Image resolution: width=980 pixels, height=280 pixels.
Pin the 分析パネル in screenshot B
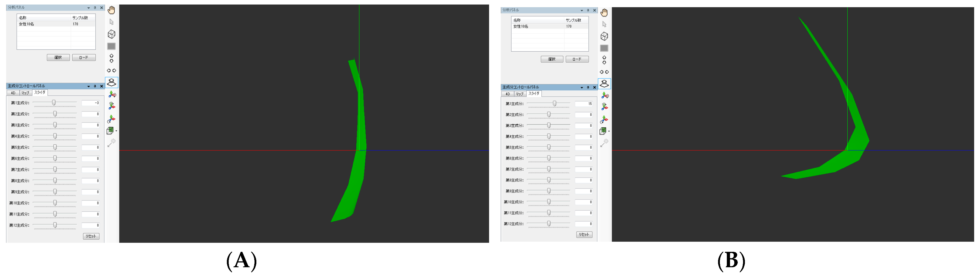coord(588,10)
